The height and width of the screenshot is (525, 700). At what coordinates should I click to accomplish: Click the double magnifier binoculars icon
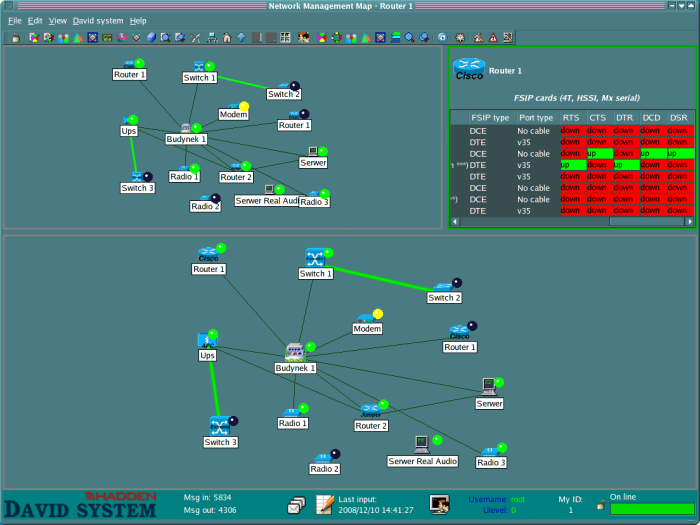tap(424, 38)
